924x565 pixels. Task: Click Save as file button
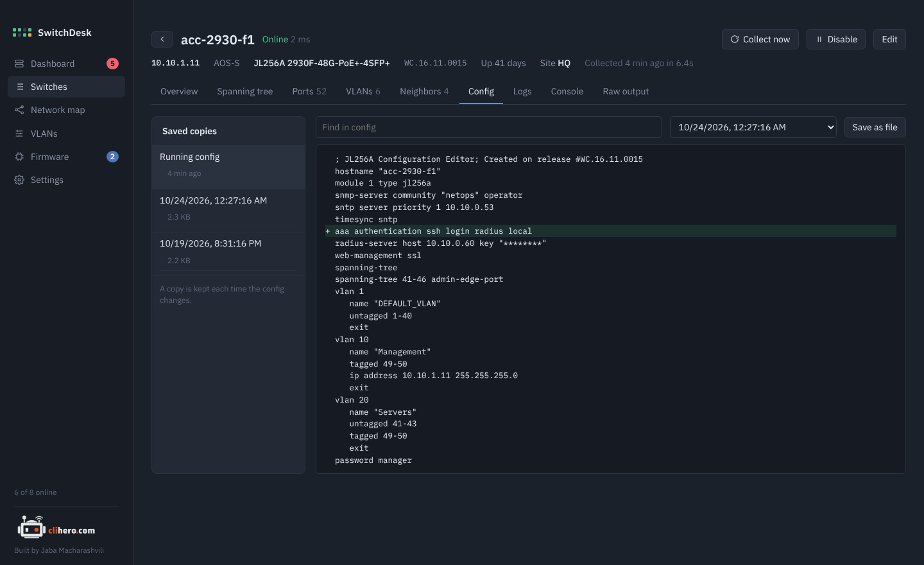[875, 127]
